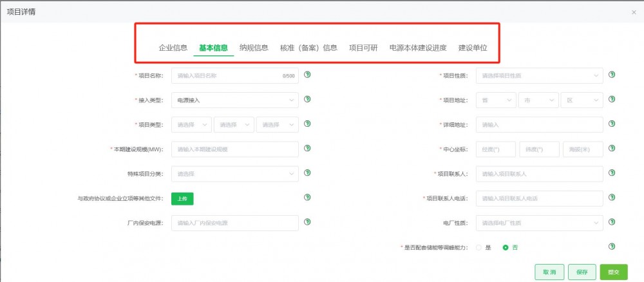Viewport: 644px width, 282px height.
Task: Click help icon next to 项目名称 field
Action: [307, 75]
